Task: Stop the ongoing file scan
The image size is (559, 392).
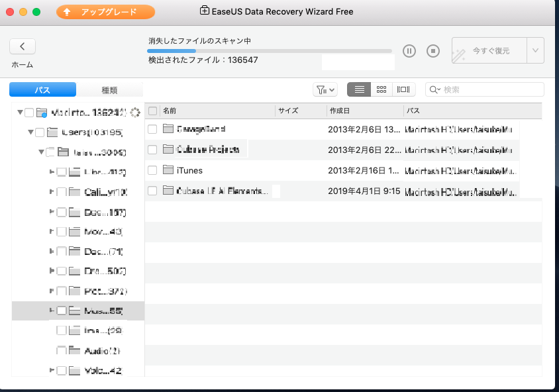Action: (x=433, y=51)
